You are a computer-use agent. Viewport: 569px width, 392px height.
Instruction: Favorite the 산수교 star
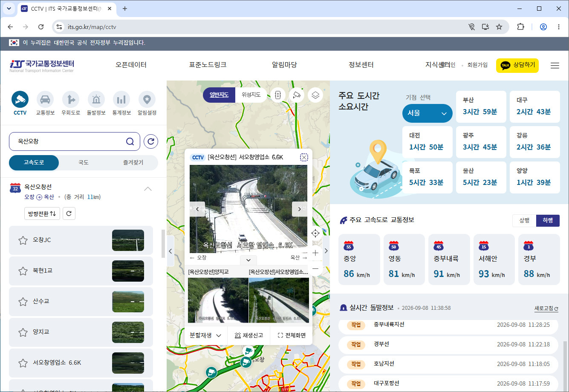(x=23, y=302)
